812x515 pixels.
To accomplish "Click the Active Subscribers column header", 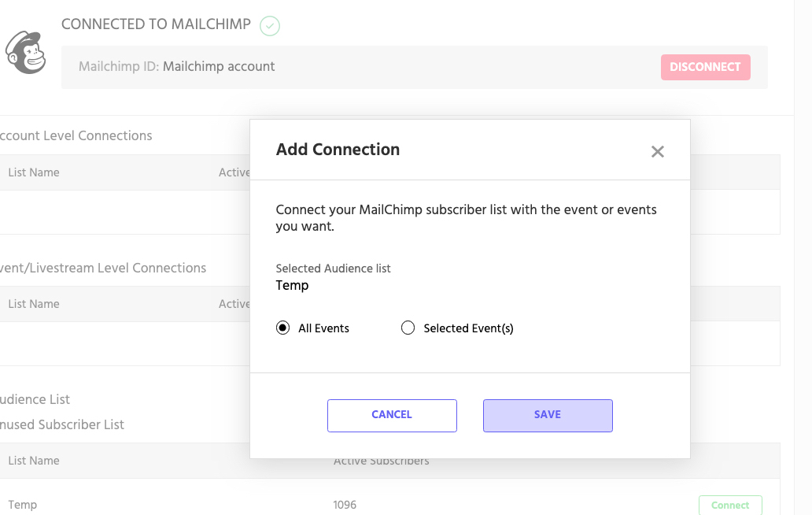I will coord(381,460).
